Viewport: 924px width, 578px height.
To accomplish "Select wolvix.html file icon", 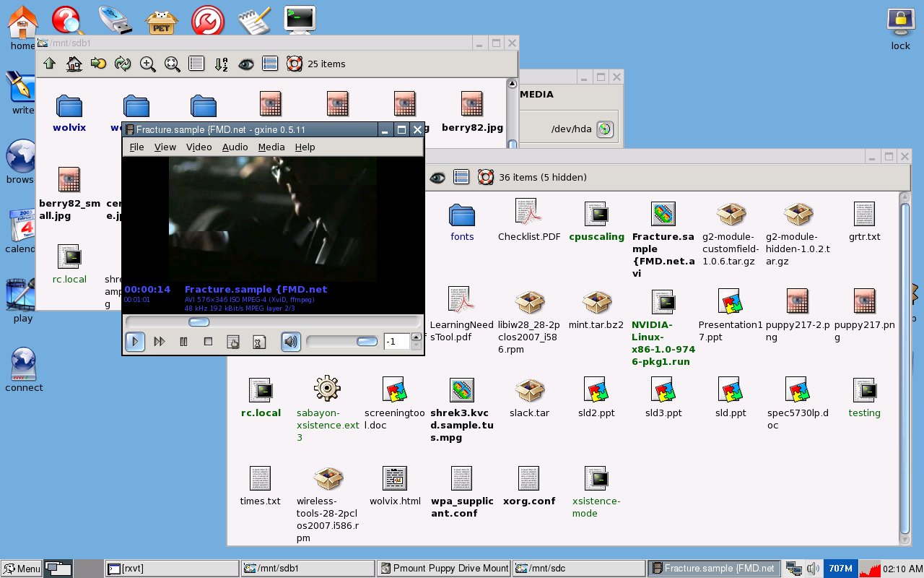I will coord(395,486).
